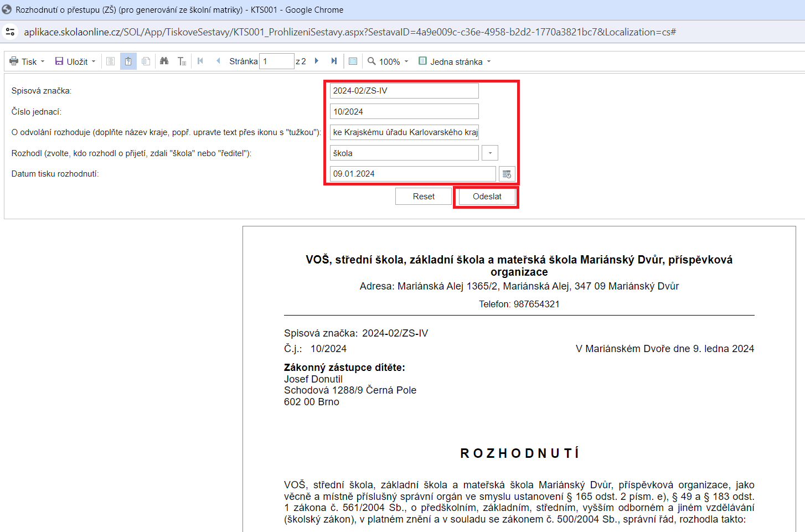805x532 pixels.
Task: Click the Rozhodl field showing škola
Action: tap(404, 153)
